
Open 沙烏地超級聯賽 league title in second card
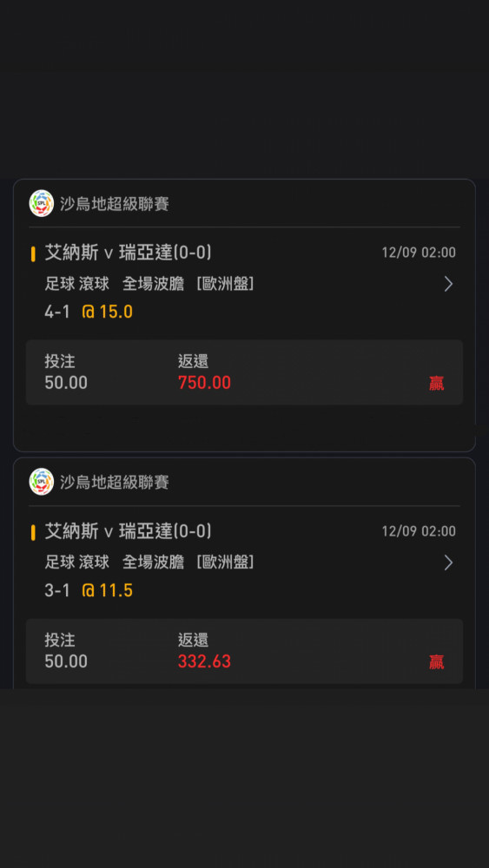click(114, 482)
